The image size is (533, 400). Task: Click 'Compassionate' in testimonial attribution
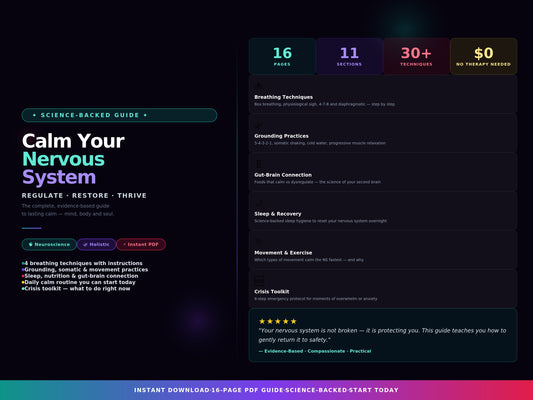[326, 351]
